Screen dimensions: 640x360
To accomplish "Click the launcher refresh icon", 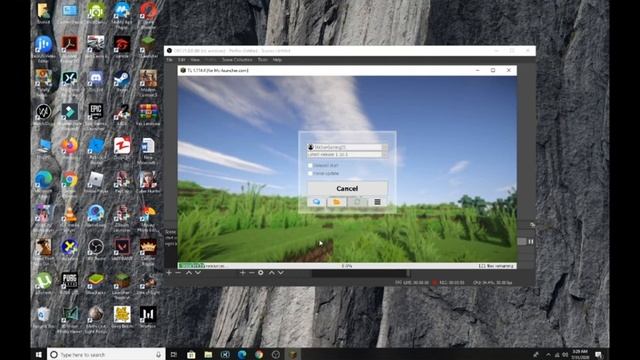I will click(x=357, y=202).
